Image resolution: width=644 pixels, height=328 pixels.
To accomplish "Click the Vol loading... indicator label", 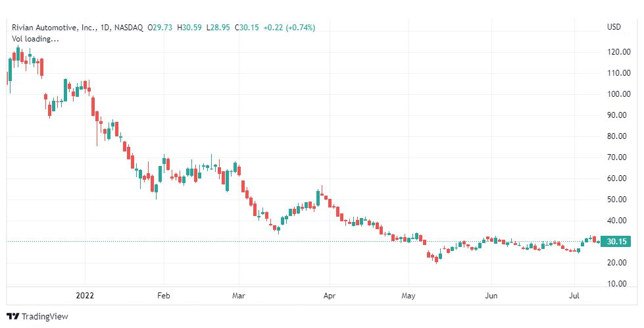I will [x=36, y=39].
